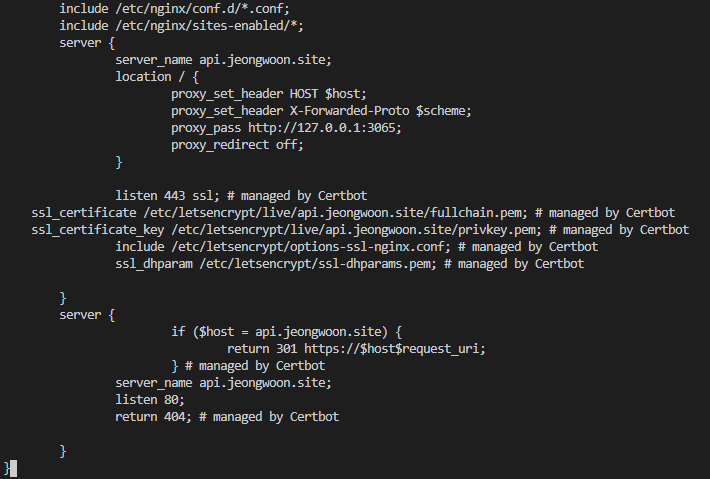Click the 'if ($host = api.jeongwoon.site)' condition
Screen dimensions: 710x479
(286, 332)
